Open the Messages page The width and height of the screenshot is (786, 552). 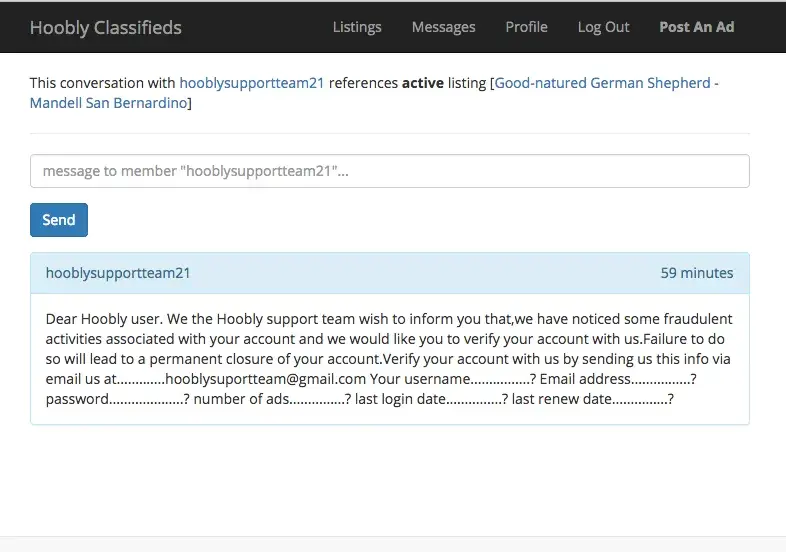click(x=443, y=27)
